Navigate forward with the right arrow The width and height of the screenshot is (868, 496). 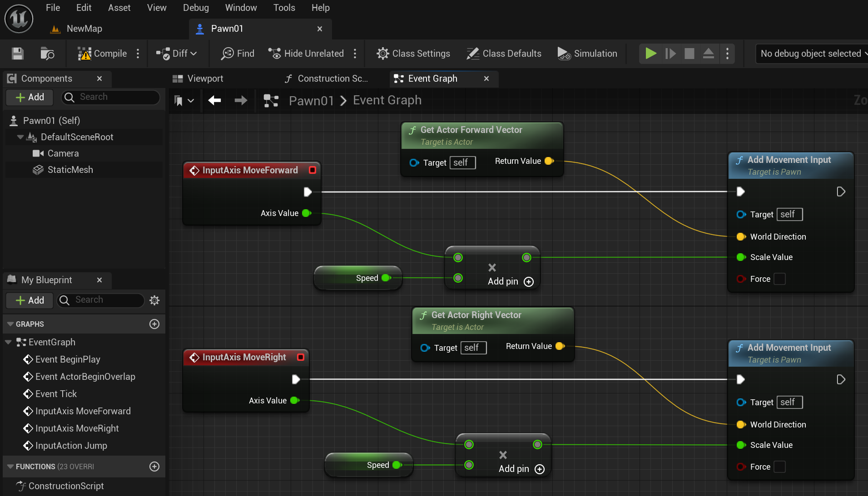[241, 100]
